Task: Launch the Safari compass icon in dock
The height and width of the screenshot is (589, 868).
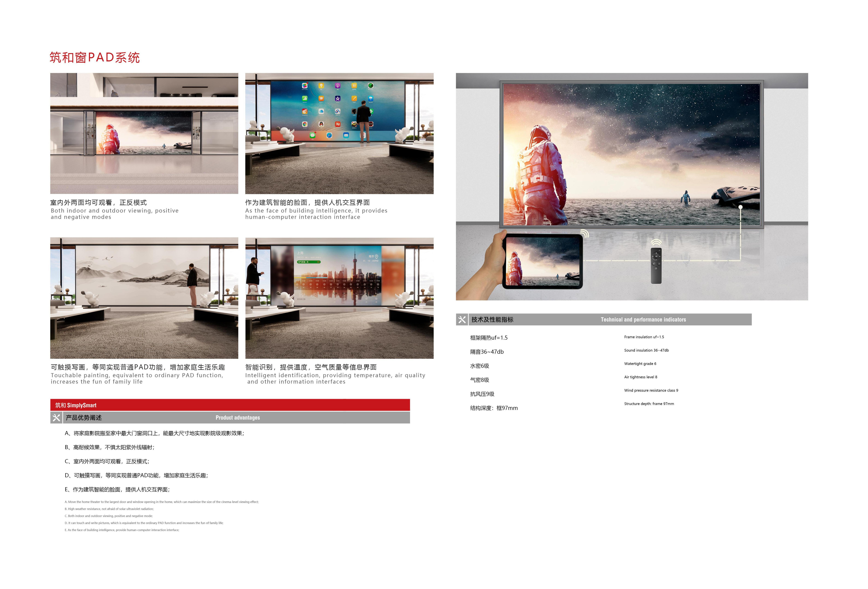Action: 329,135
